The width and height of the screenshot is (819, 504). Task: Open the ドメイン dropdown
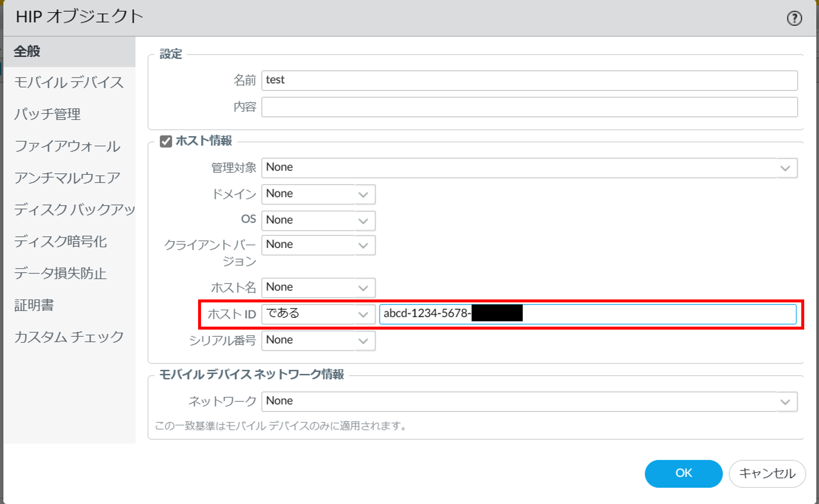[x=363, y=194]
